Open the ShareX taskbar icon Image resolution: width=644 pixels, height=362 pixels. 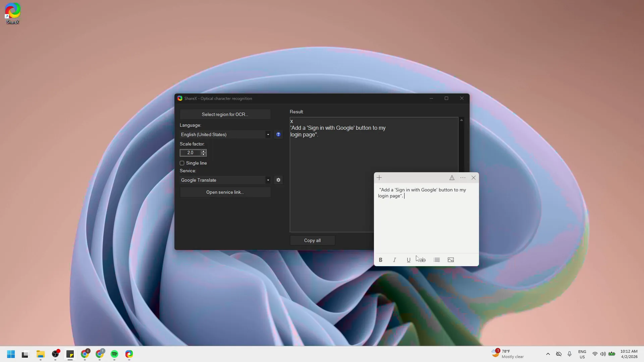coord(129,354)
